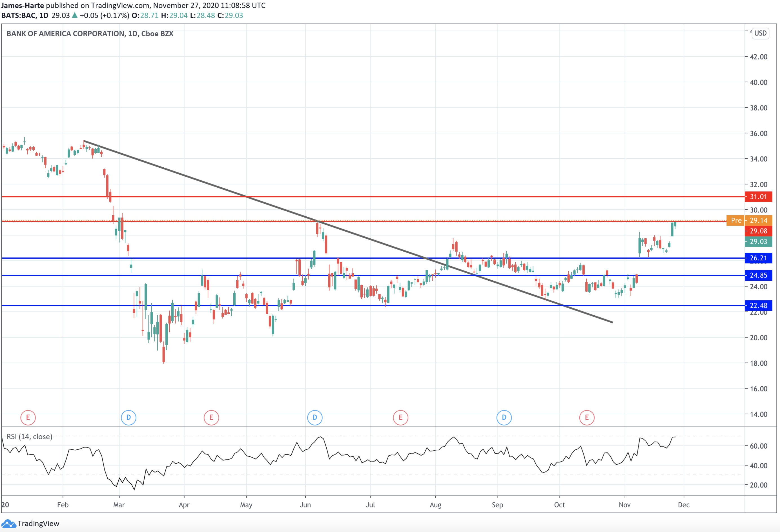This screenshot has width=780, height=532.
Task: Click the RSI (14, close) indicator label
Action: tap(30, 437)
